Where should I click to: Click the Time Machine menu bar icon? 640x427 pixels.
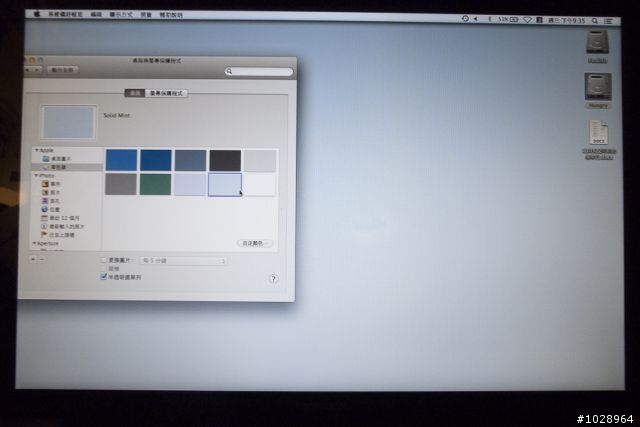465,19
